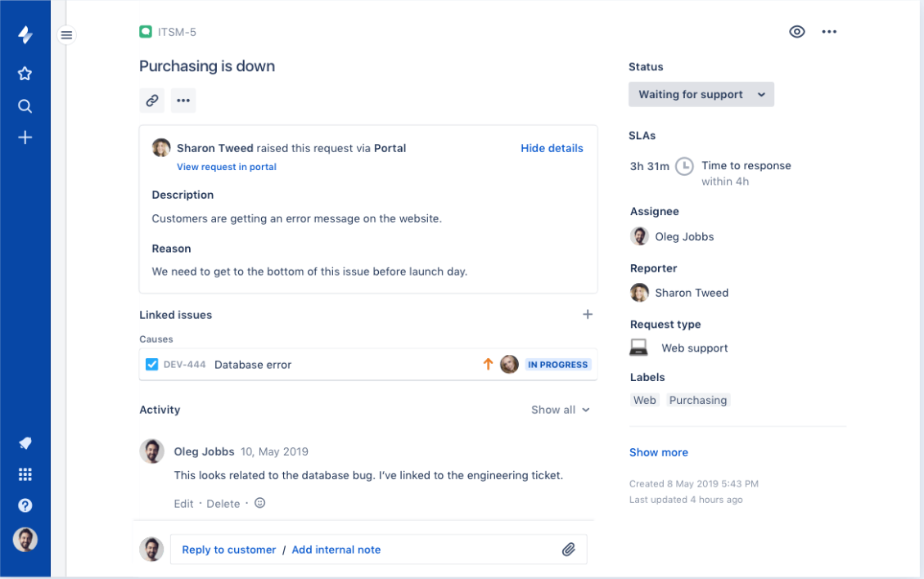Screen dimensions: 924x579
Task: Click Show more in the details panel
Action: tap(658, 451)
